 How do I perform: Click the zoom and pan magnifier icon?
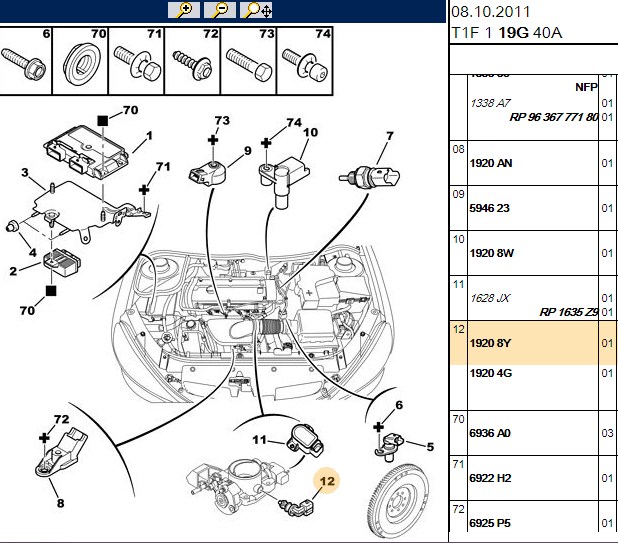point(256,10)
